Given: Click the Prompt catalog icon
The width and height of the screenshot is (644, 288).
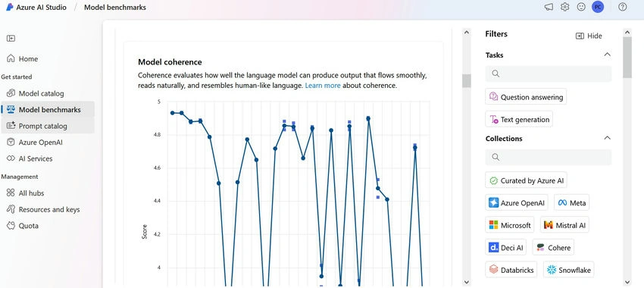Looking at the screenshot, I should coord(11,126).
